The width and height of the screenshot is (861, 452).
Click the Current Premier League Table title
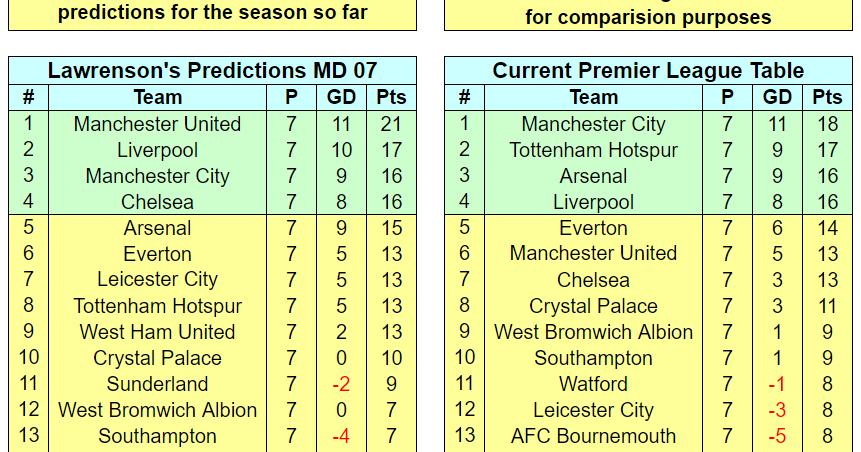[x=648, y=70]
